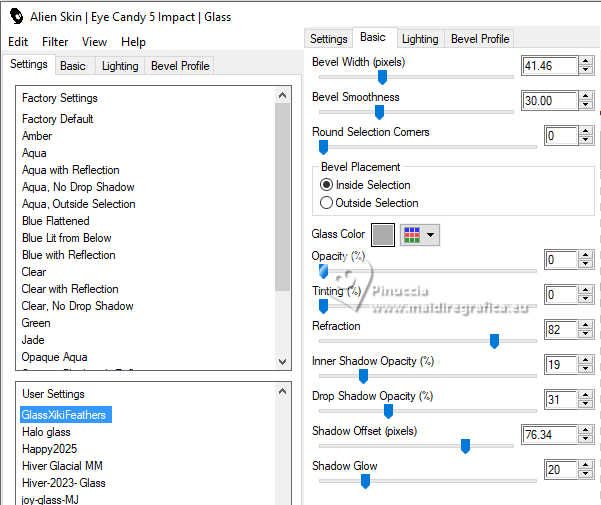Click the Alien Skin app icon in title bar
Viewport: 601px width, 505px height.
point(16,16)
